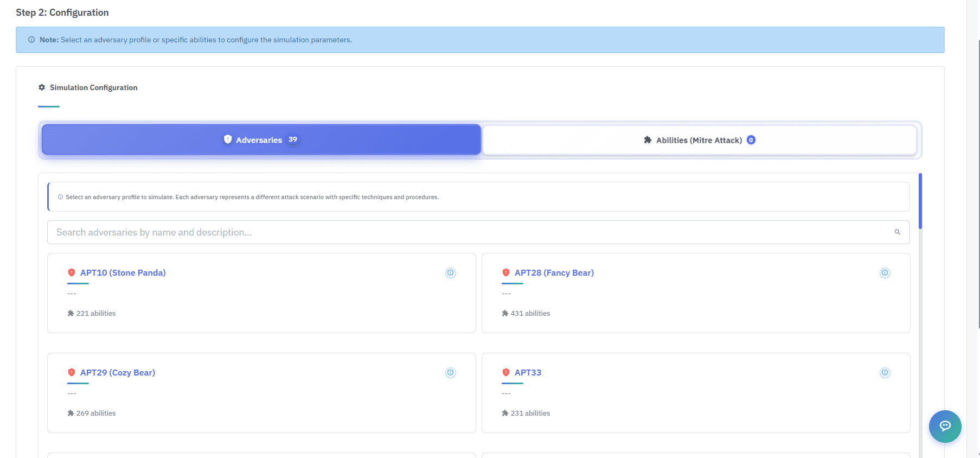The image size is (980, 458).
Task: Select the APT10 (Stone Panda) adversary title
Action: click(x=123, y=273)
